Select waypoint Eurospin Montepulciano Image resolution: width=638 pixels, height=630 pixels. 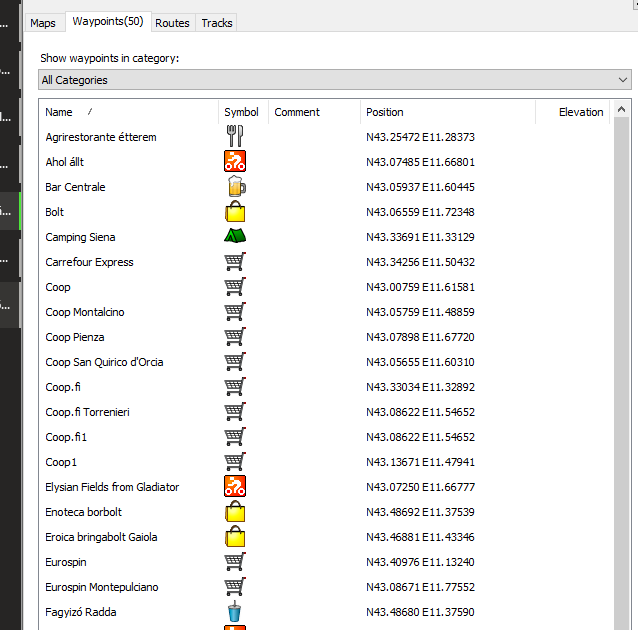[101, 587]
